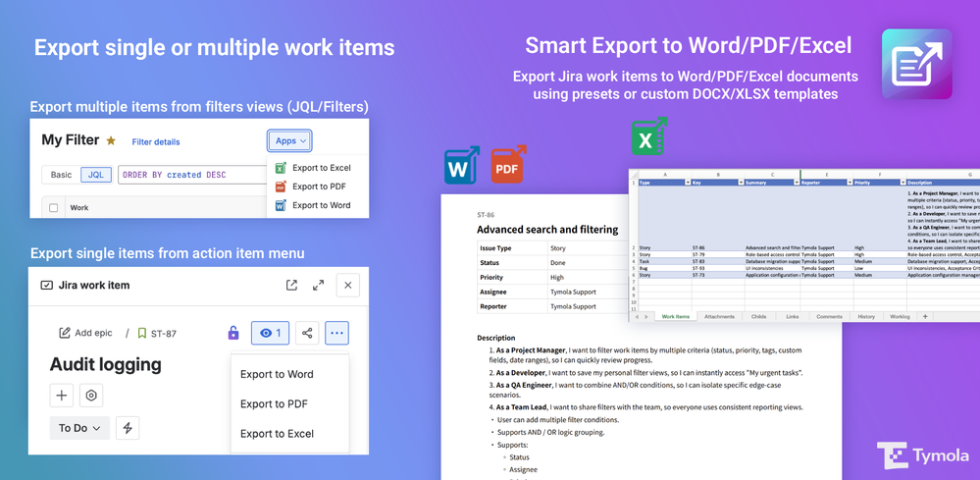Click Word icon beside Export to Word in Apps menu
Viewport: 980px width, 480px height.
281,205
